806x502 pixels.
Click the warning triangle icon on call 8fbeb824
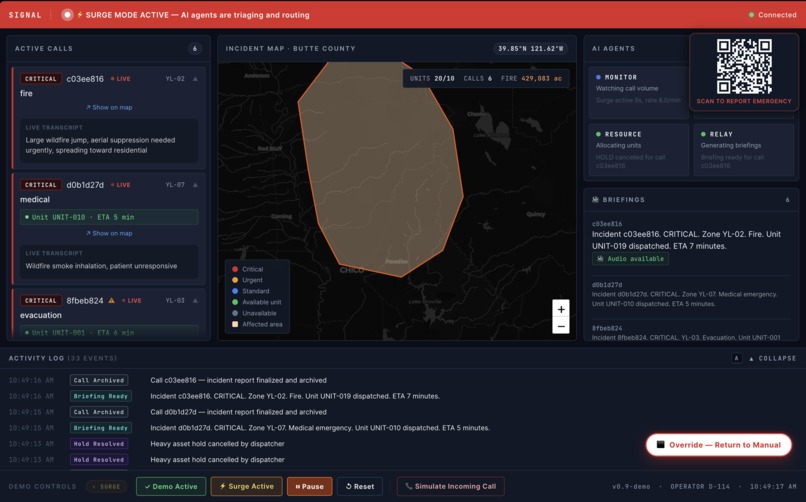(112, 300)
